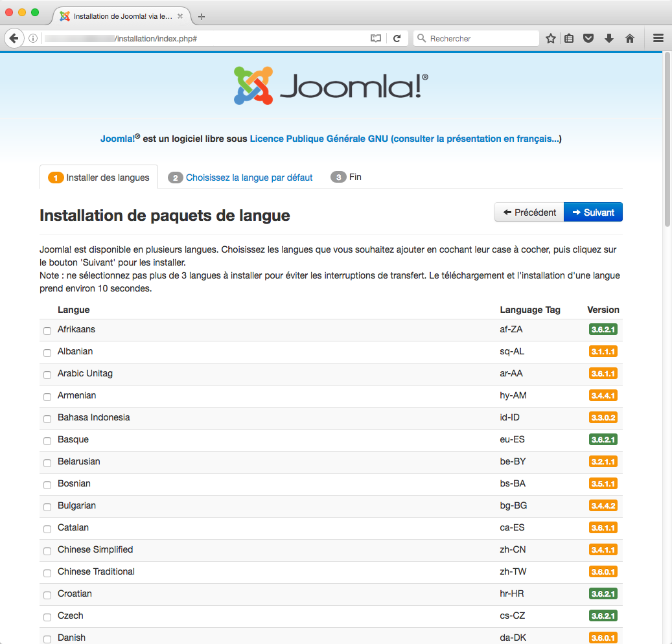Click the zh-TW language tag
Image resolution: width=672 pixels, height=644 pixels.
(x=513, y=571)
